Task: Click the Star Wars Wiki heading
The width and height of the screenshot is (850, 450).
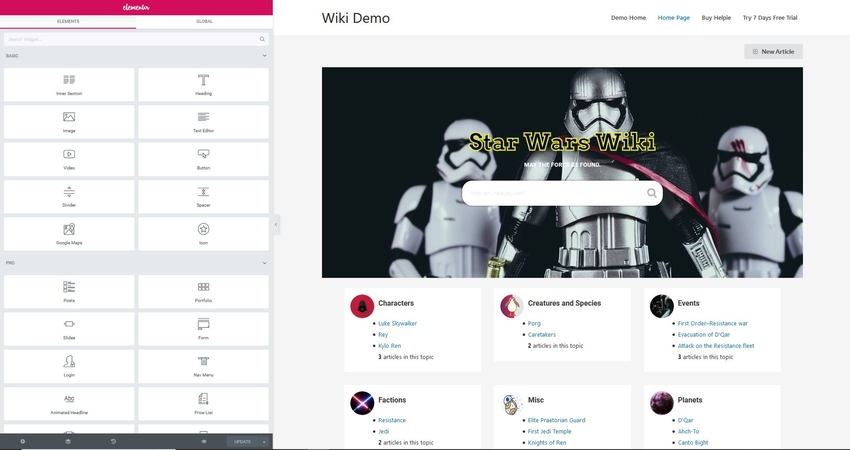Action: 562,142
